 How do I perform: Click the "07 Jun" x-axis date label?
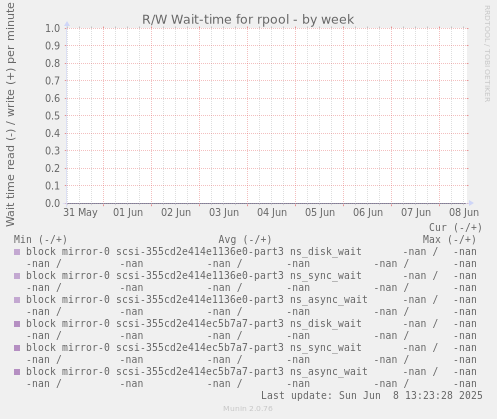416,212
